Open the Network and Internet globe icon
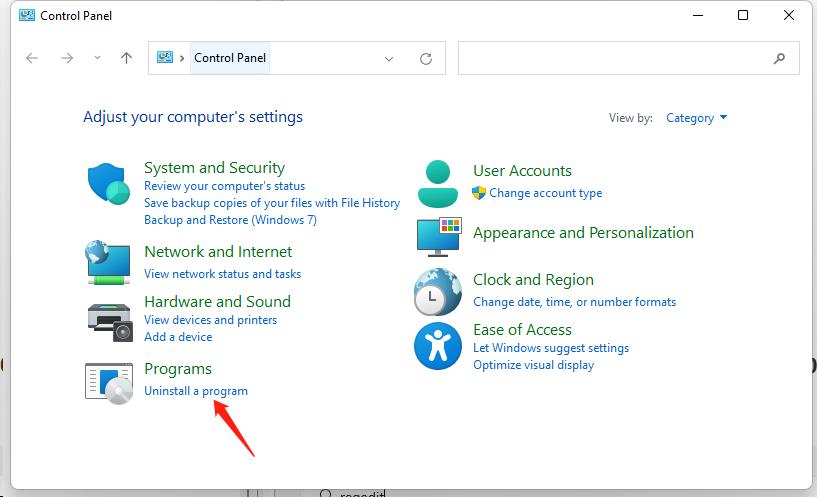 pyautogui.click(x=109, y=262)
